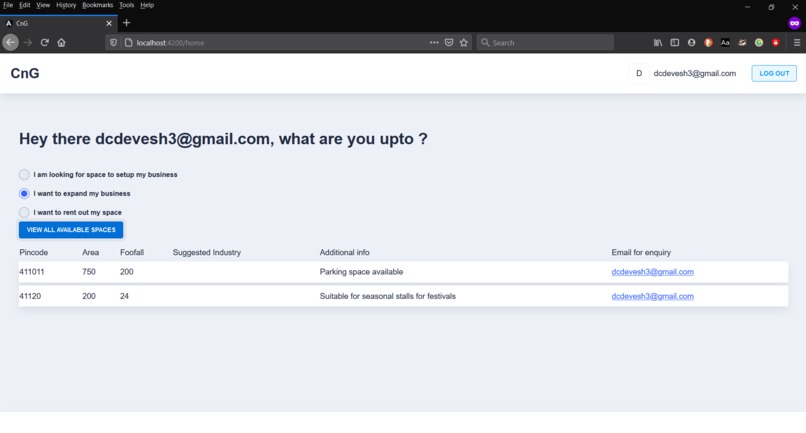Switch to the CnG tab
The height and width of the screenshot is (433, 806).
(58, 23)
